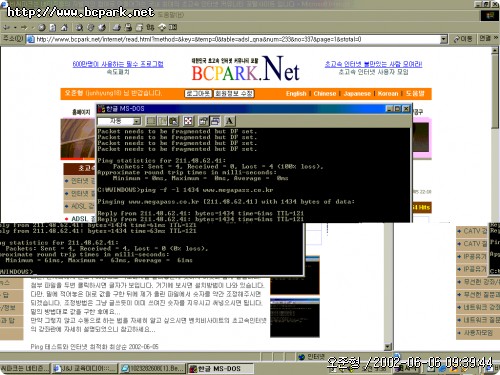Switch to the 1023282600 taskbar window button
The image size is (500, 375).
tap(153, 368)
